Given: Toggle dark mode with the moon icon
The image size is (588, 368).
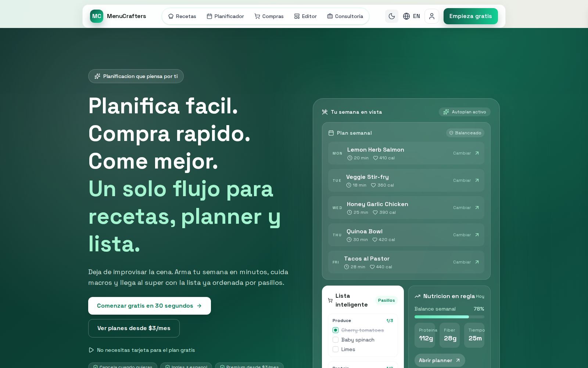Looking at the screenshot, I should coord(392,16).
